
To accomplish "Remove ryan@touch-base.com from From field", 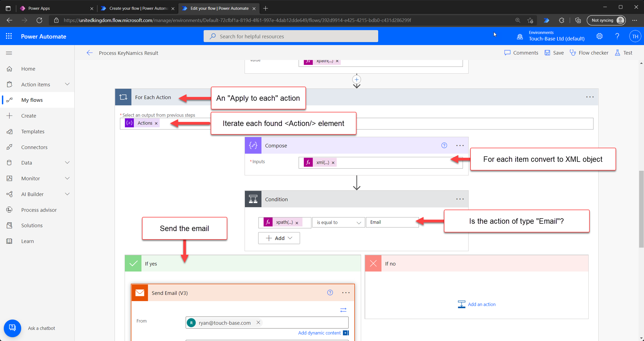I will point(258,323).
